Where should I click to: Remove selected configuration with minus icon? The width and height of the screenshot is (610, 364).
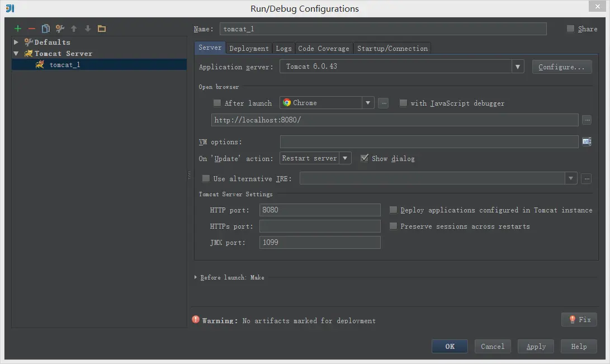pyautogui.click(x=32, y=29)
